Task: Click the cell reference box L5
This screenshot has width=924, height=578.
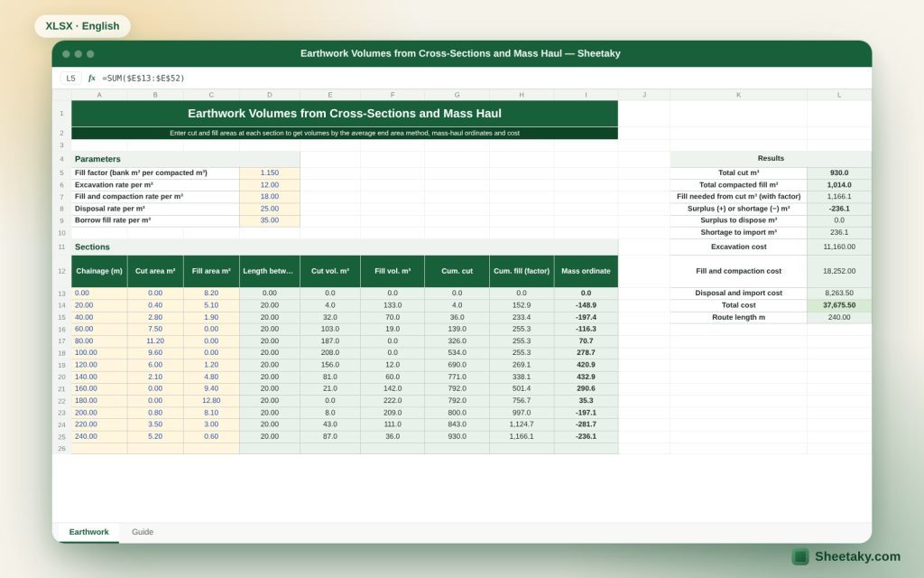Action: 70,78
